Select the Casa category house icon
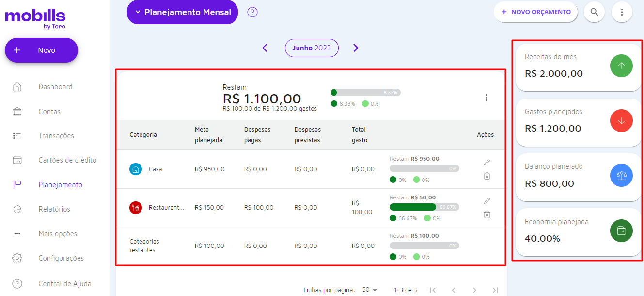This screenshot has width=644, height=296. coord(136,169)
